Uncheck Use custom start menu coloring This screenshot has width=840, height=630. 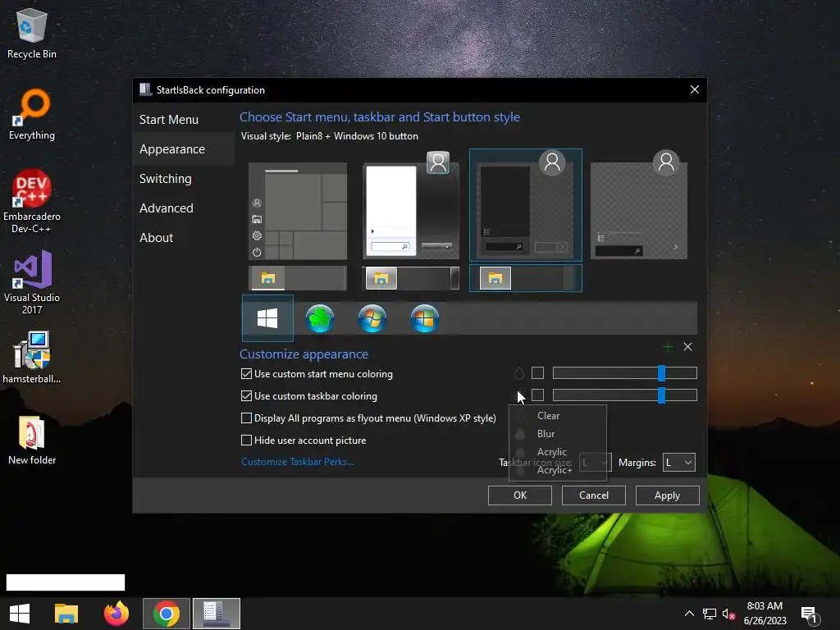[x=246, y=374]
